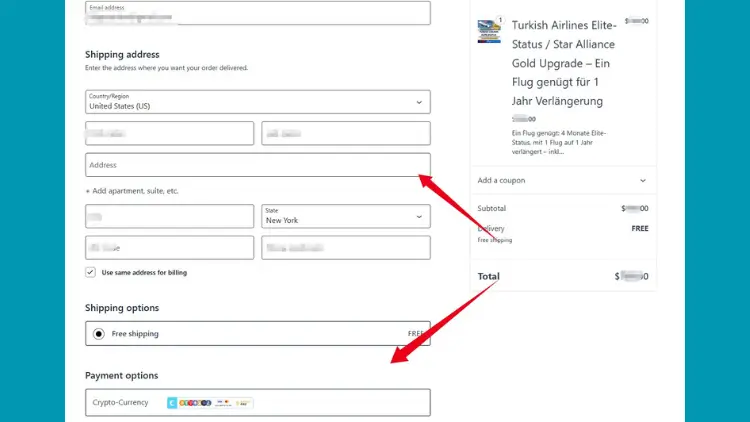
Task: Click the Turkish Airlines product thumbnail
Action: click(490, 31)
